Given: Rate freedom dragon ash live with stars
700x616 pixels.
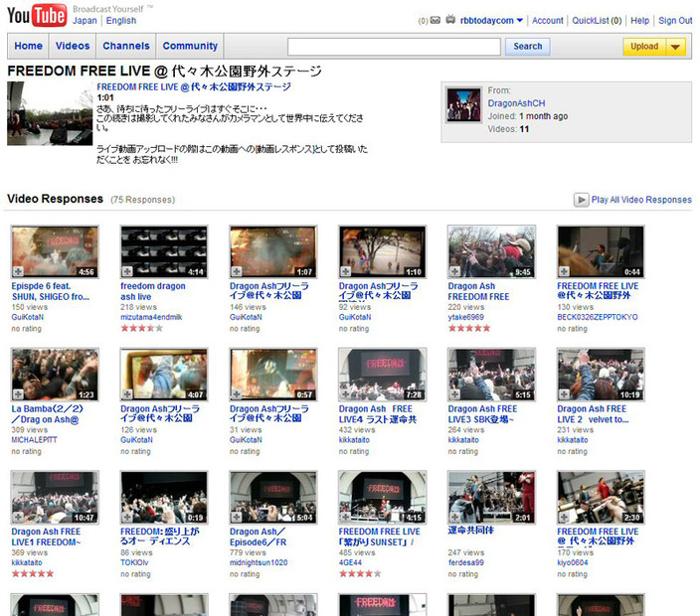Looking at the screenshot, I should 141,328.
